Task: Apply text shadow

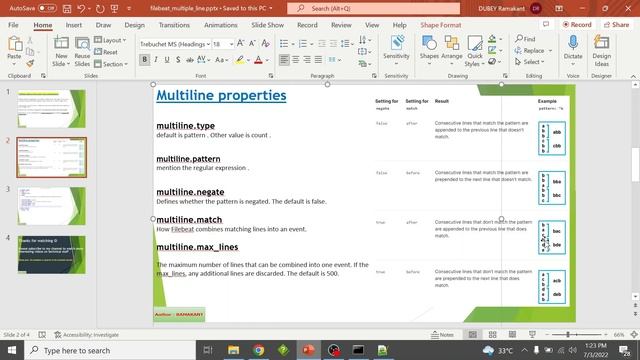Action: pos(178,60)
